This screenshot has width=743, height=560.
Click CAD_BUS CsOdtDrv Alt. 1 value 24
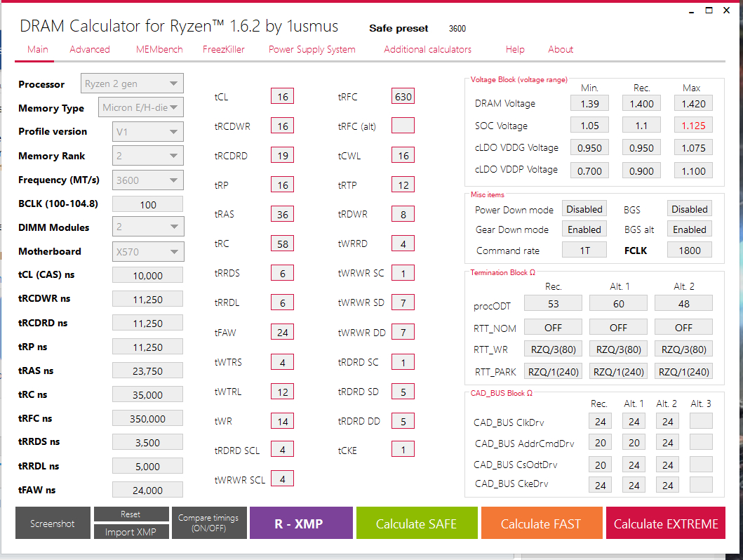coord(634,465)
